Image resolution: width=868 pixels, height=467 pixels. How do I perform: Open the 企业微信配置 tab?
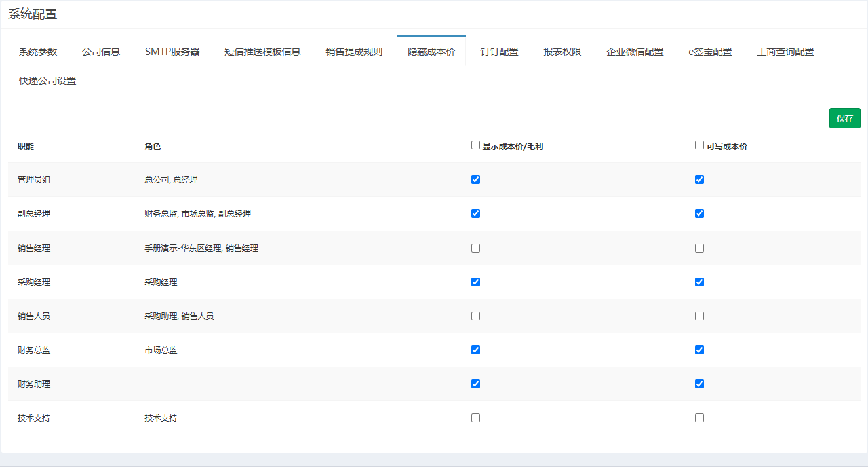[x=635, y=52]
